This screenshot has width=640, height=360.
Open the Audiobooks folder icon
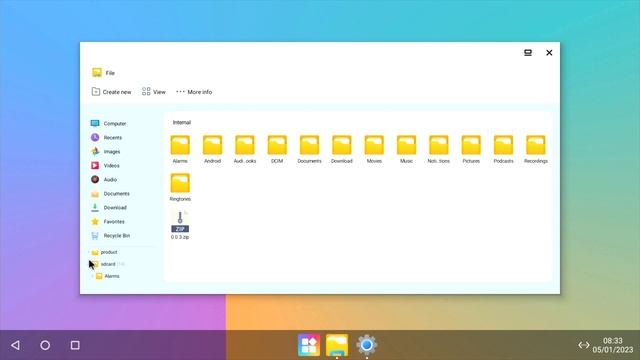[x=245, y=145]
